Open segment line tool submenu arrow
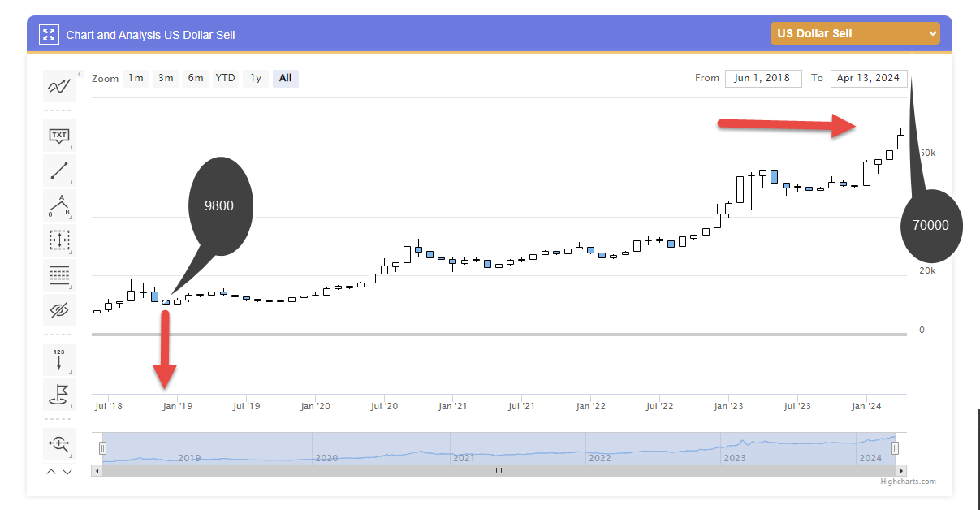The height and width of the screenshot is (510, 980). [x=71, y=184]
